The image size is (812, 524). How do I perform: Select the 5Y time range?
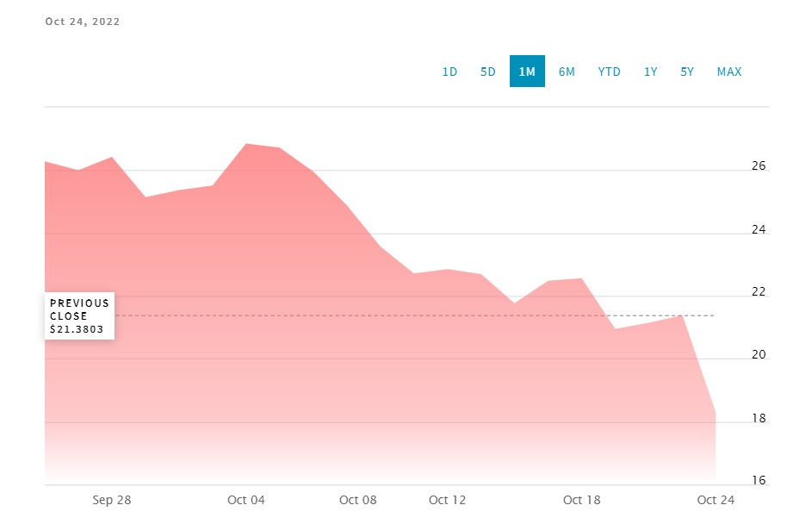687,72
